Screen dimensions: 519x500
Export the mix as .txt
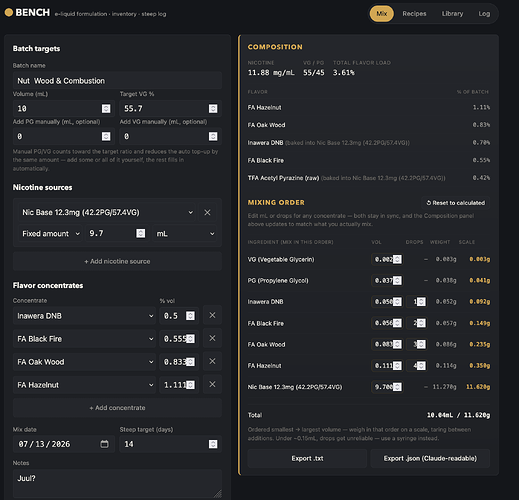(307, 458)
